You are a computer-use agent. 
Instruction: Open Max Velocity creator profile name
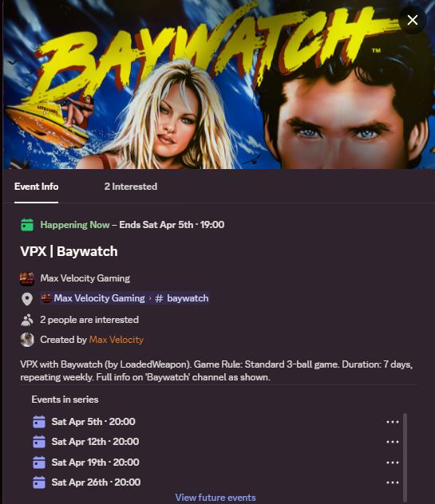117,340
